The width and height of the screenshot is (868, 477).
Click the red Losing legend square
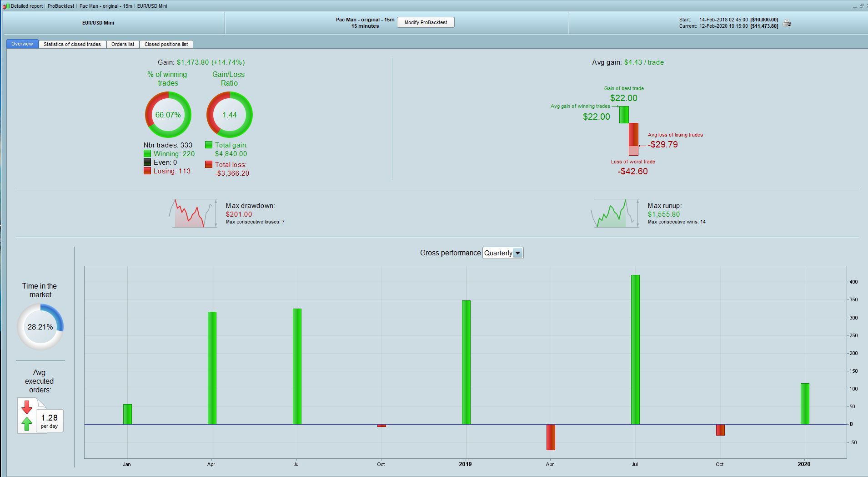click(147, 171)
